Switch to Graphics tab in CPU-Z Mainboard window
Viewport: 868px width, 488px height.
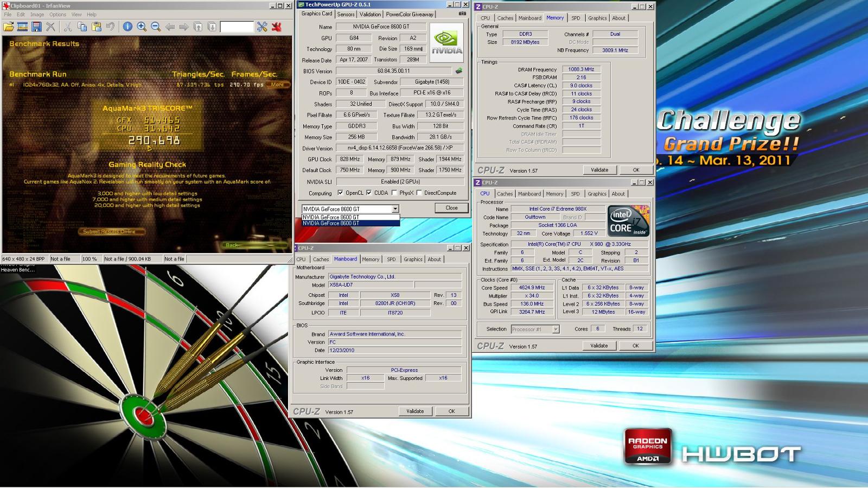413,259
